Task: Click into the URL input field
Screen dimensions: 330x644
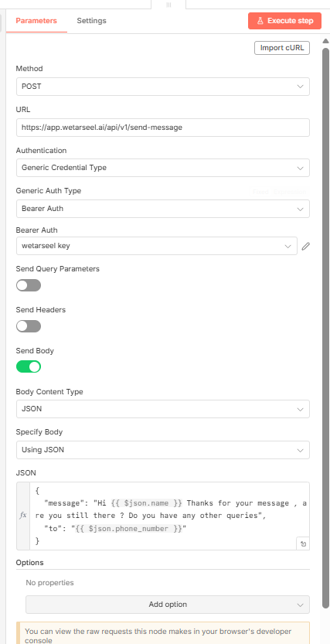Action: [163, 128]
